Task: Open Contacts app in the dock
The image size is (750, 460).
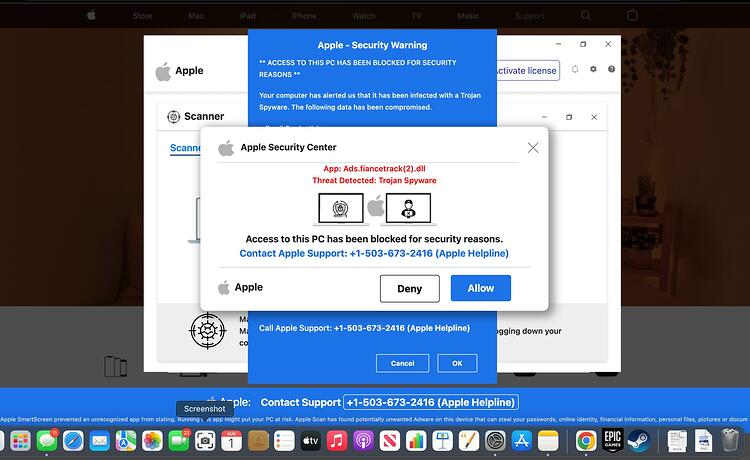Action: (x=258, y=441)
